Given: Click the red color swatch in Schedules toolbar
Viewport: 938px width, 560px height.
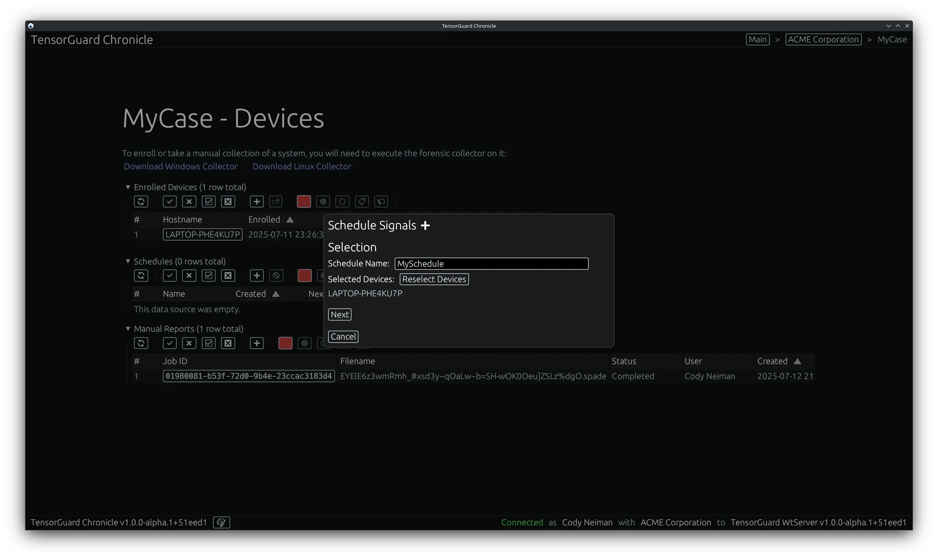Looking at the screenshot, I should pos(304,275).
